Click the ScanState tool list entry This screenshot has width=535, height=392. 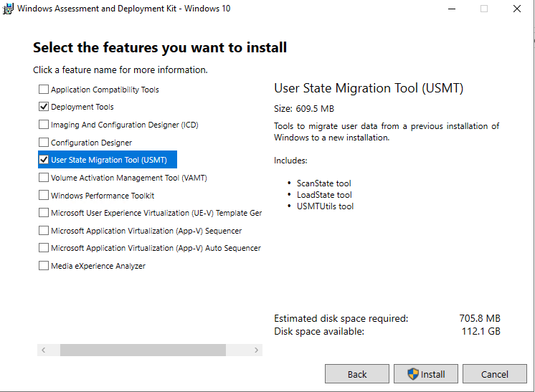coord(324,183)
